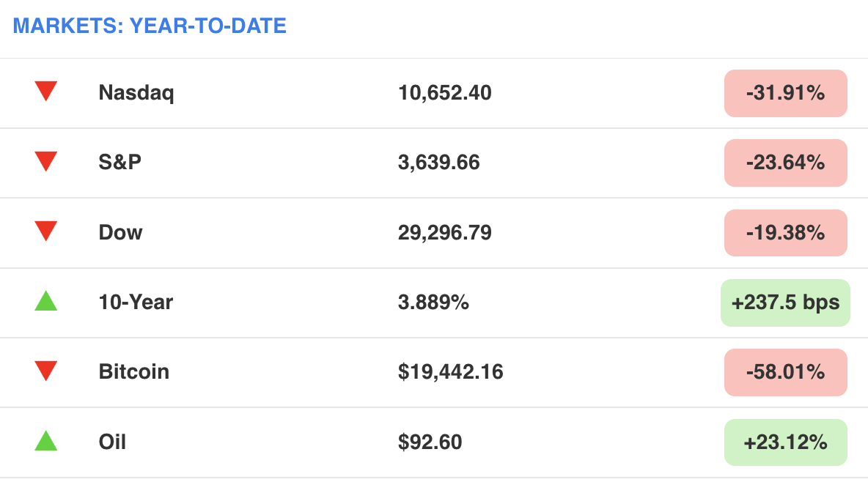The image size is (868, 482).
Task: Click the green up arrow beside Oil
Action: (45, 441)
